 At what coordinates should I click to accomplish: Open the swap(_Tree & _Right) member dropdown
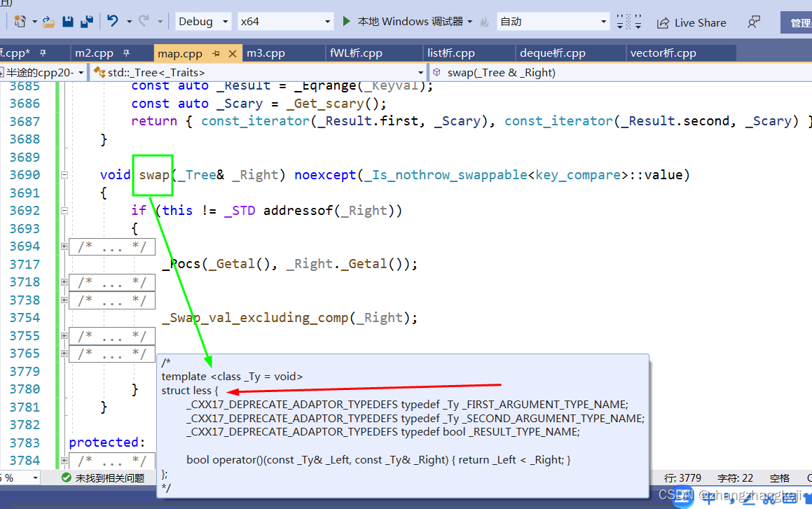[621, 72]
